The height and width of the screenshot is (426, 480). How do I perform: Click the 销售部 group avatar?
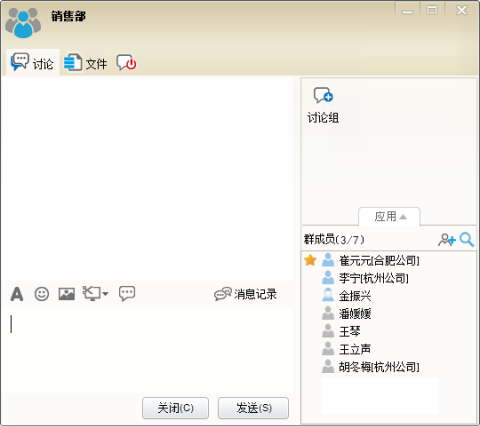click(23, 23)
